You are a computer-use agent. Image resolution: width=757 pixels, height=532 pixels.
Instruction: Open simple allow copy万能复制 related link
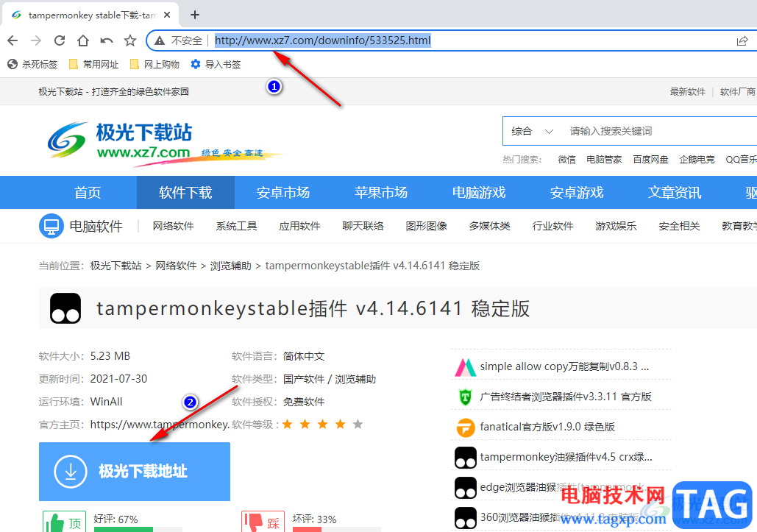coord(564,366)
